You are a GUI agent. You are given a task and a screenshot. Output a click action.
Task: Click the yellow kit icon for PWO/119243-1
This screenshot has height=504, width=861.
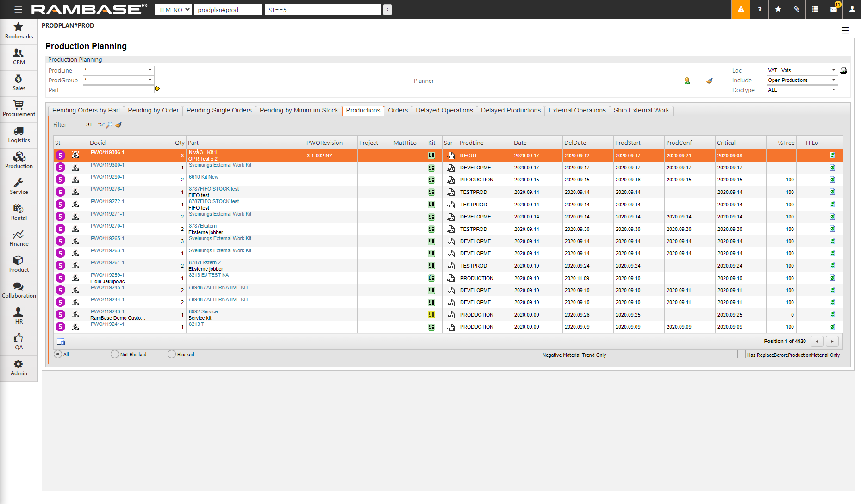click(x=431, y=315)
